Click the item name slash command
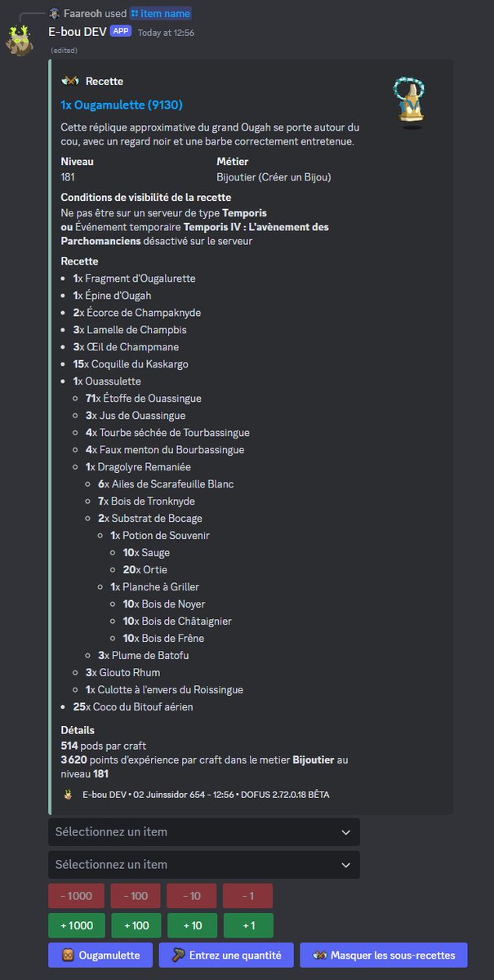The width and height of the screenshot is (494, 980). click(161, 13)
